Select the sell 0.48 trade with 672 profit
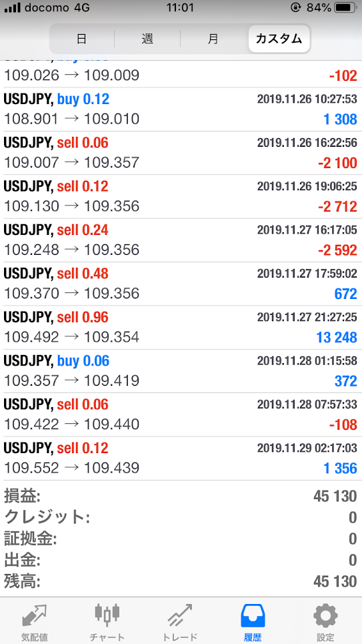Viewport: 362px width, 644px height. click(x=181, y=284)
